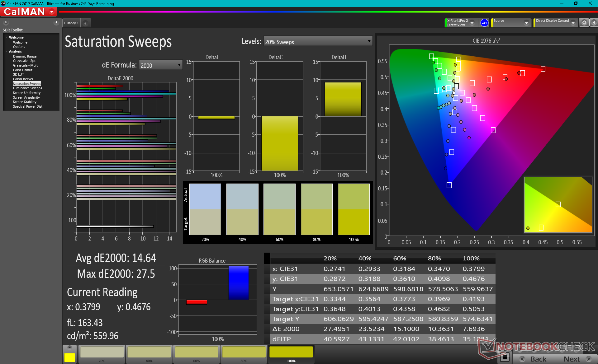Image resolution: width=598 pixels, height=364 pixels.
Task: Click the Back button
Action: (x=534, y=359)
